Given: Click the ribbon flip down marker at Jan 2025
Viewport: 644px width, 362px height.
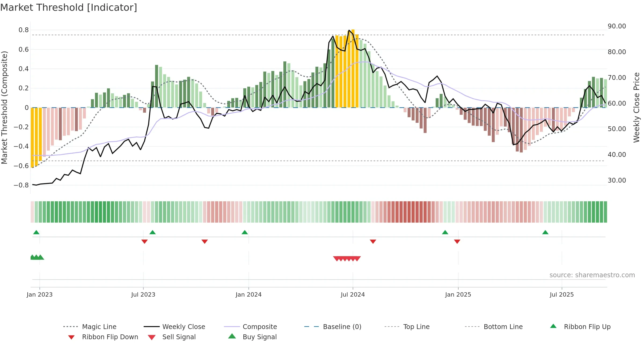Looking at the screenshot, I should coord(457,242).
